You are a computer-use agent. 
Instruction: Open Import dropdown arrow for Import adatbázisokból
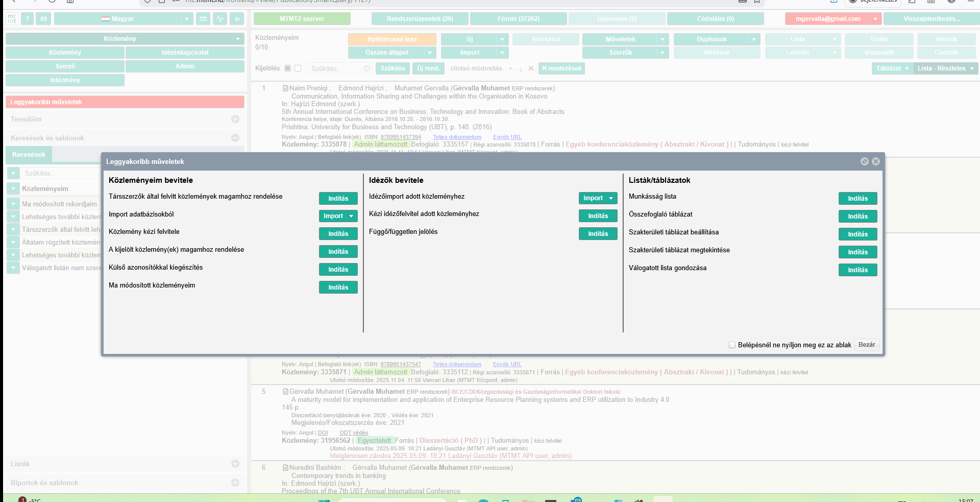pos(351,216)
